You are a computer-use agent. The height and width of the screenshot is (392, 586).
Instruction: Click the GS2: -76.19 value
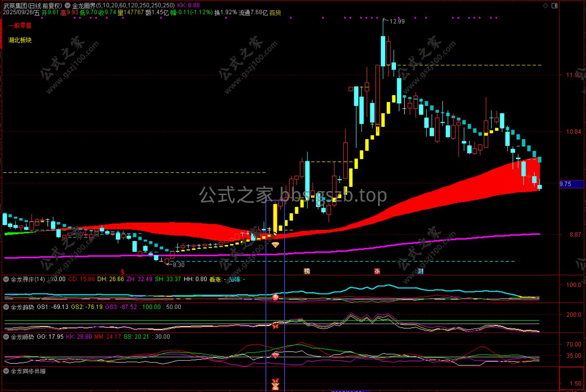[87, 307]
